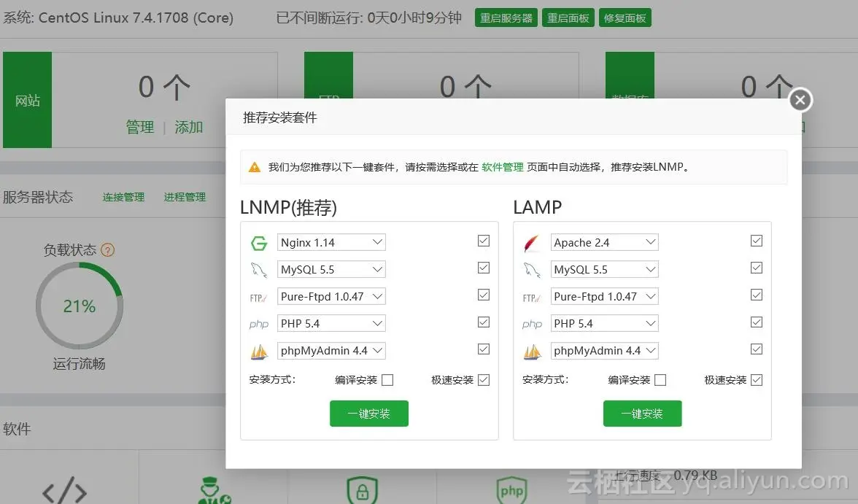Click the 重启面板 button
858x504 pixels.
[x=568, y=18]
